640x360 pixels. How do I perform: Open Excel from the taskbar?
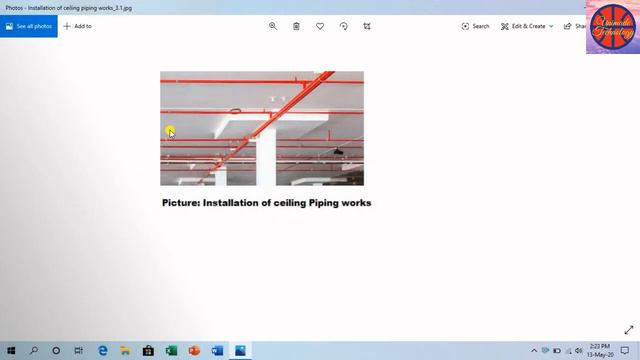(x=171, y=351)
